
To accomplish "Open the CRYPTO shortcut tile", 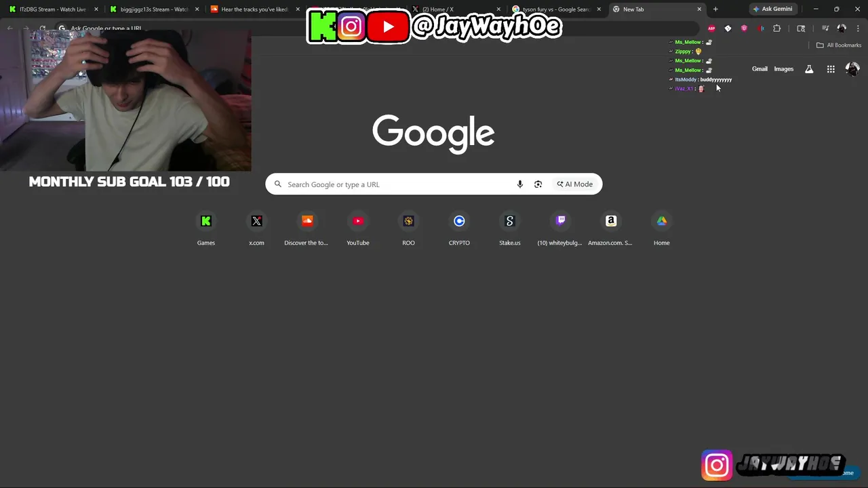I will tap(459, 229).
